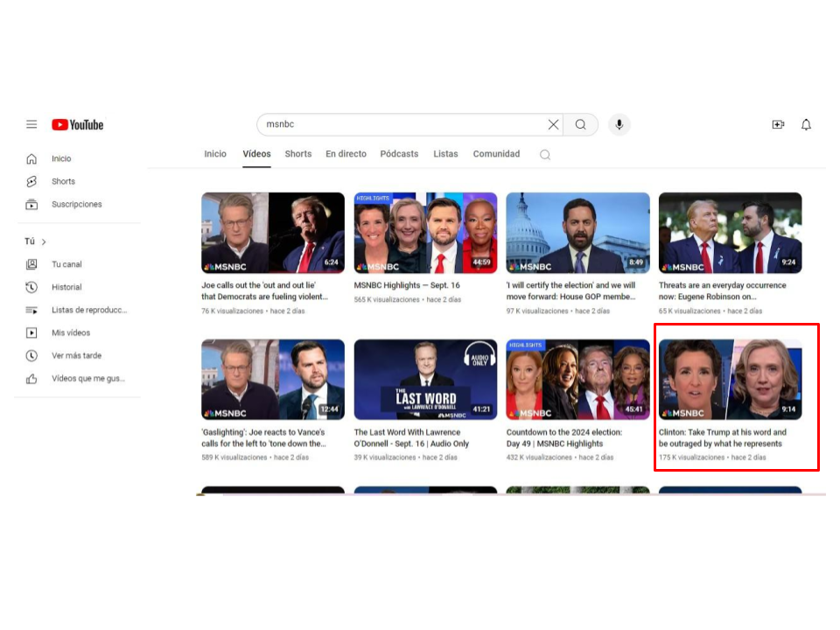Click the Listas de reproducción icon
This screenshot has height=630, width=840.
[31, 310]
